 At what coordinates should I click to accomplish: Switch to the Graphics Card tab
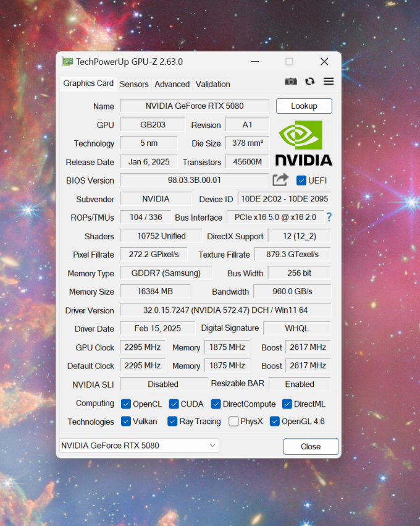(88, 83)
